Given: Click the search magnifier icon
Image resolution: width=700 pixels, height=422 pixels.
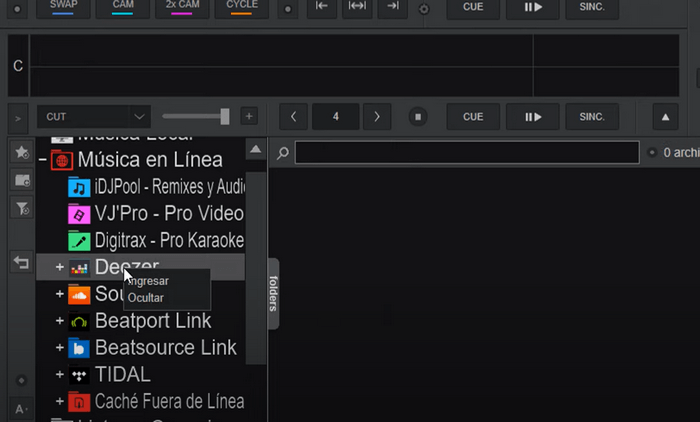Looking at the screenshot, I should (283, 153).
